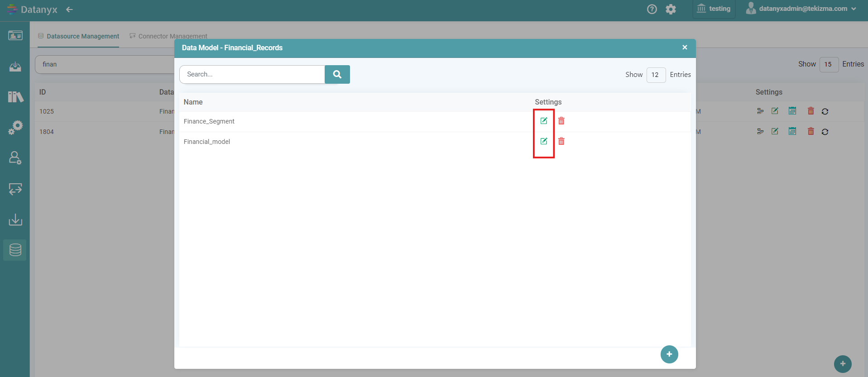Focus the data model Search field
The width and height of the screenshot is (868, 377).
252,75
